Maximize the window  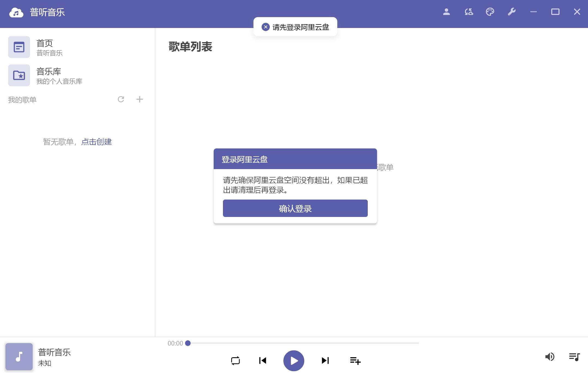(555, 12)
